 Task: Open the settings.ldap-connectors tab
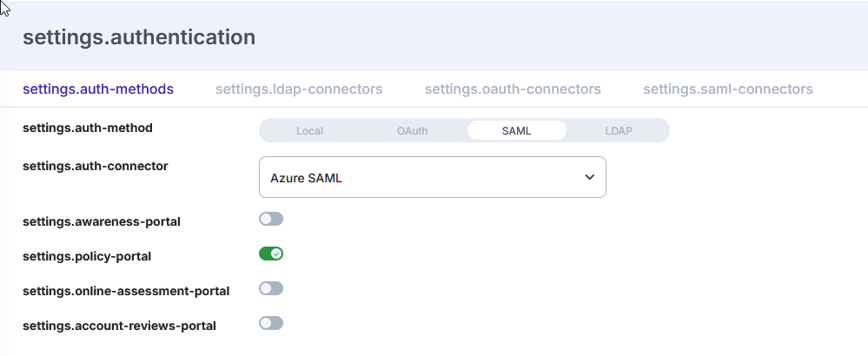pyautogui.click(x=299, y=89)
